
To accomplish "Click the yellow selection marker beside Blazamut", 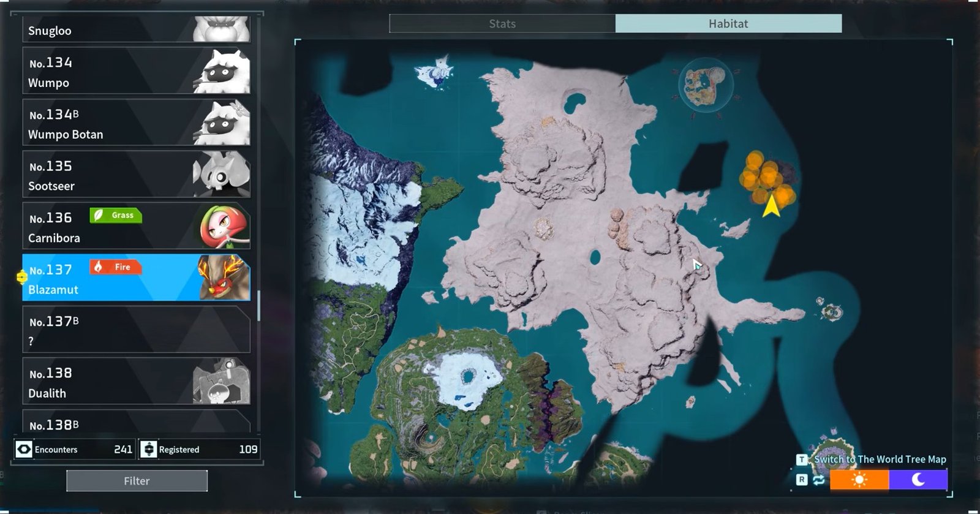I will [x=22, y=278].
